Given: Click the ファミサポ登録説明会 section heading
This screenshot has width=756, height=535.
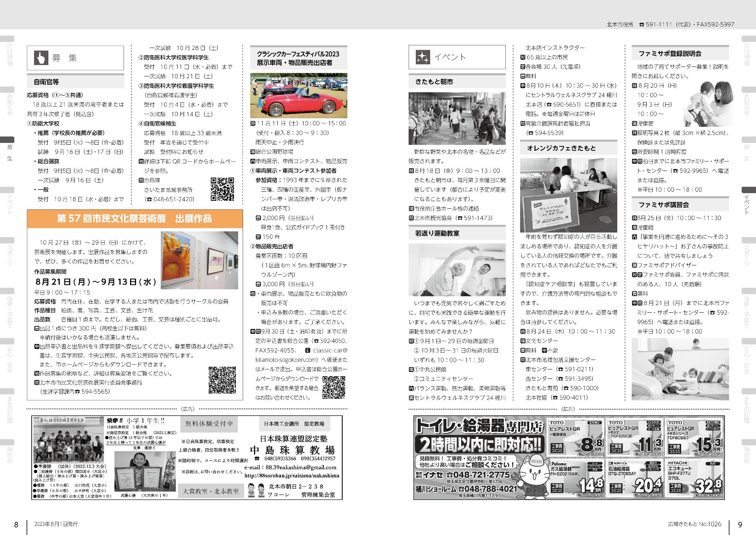Looking at the screenshot, I should click(x=680, y=53).
